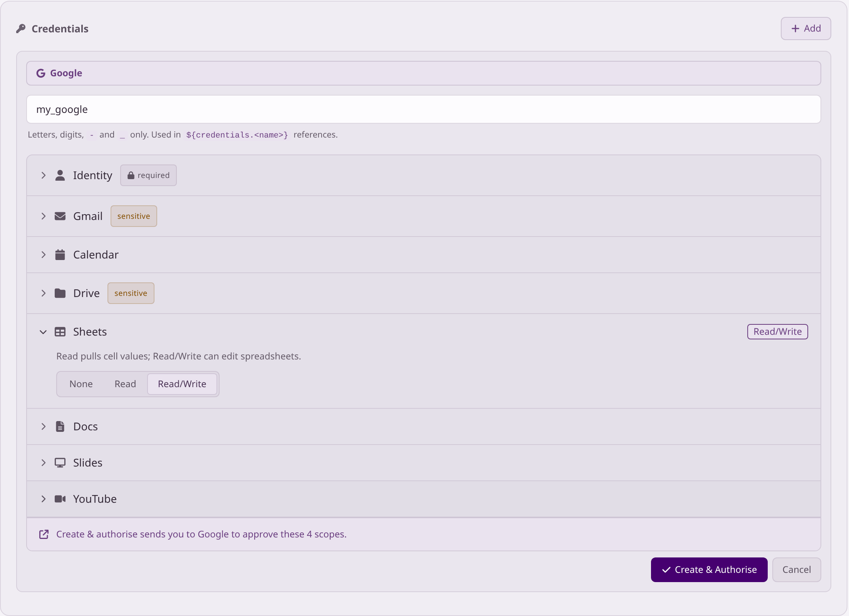Click the "Sheets" row label
The width and height of the screenshot is (849, 616).
pyautogui.click(x=90, y=332)
